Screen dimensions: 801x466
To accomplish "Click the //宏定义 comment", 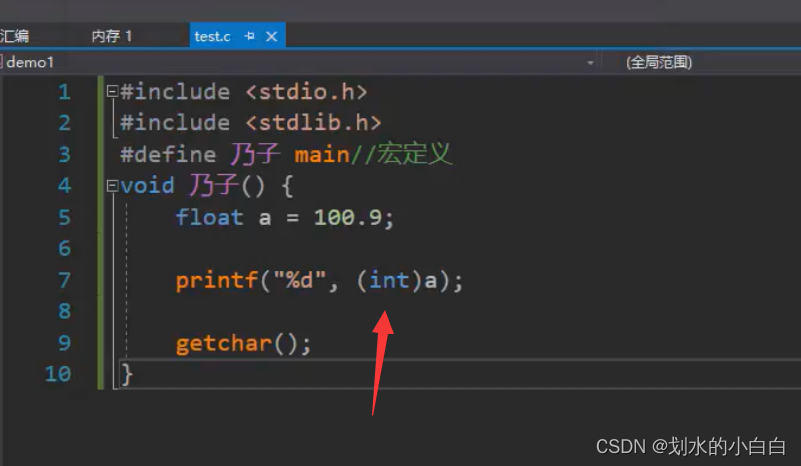I will (x=402, y=153).
